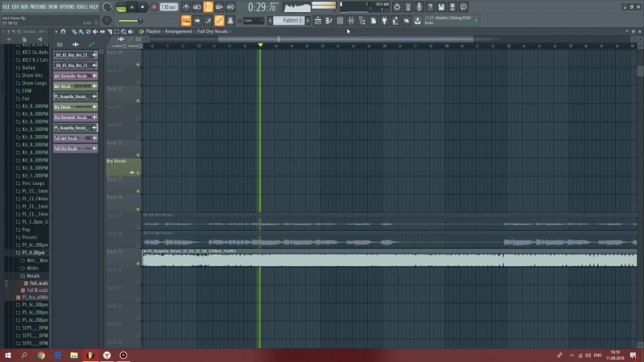Click the tempo tapper icon

395,21
